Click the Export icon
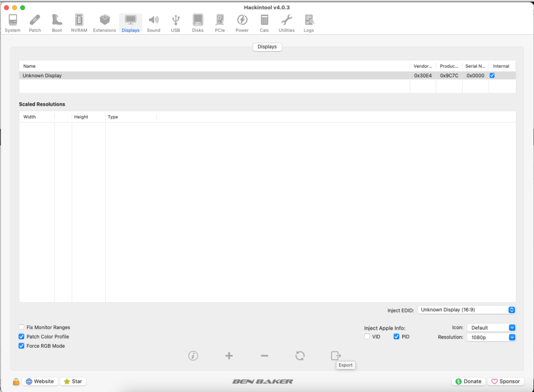534x392 pixels. [x=336, y=356]
